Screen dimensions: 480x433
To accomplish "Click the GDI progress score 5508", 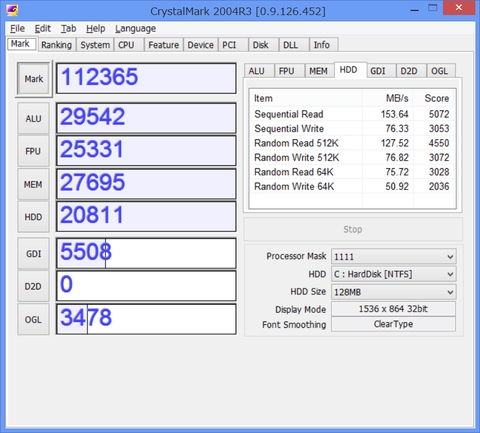I will coord(146,253).
